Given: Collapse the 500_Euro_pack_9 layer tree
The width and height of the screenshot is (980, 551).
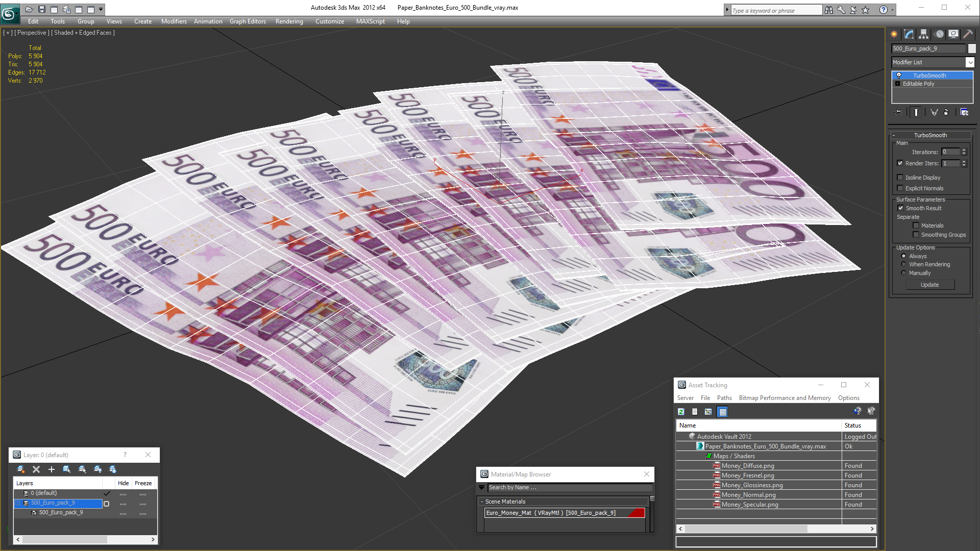Looking at the screenshot, I should (18, 503).
